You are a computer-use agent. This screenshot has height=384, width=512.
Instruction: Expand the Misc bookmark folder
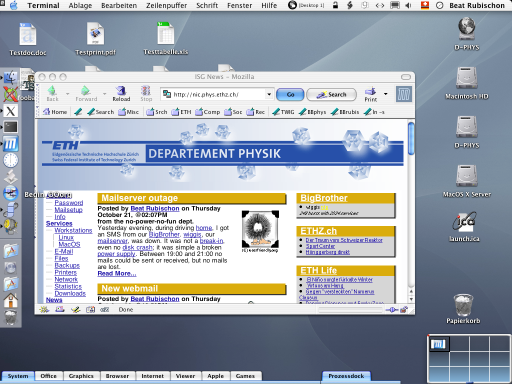(128, 112)
